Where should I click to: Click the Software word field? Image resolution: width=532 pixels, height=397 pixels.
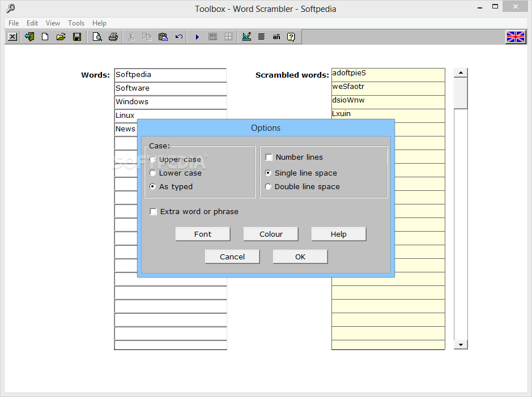pyautogui.click(x=171, y=88)
